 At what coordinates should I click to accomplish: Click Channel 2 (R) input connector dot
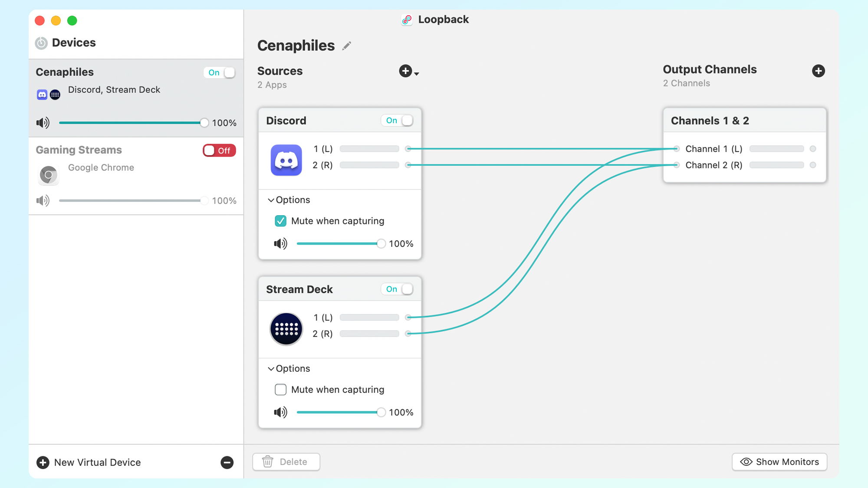pyautogui.click(x=676, y=165)
